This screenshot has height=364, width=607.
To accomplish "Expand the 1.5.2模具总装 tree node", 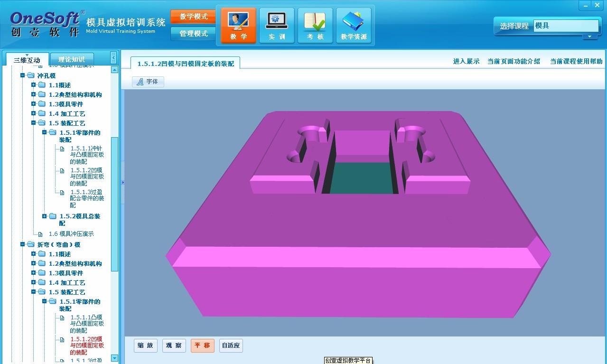I will click(45, 216).
